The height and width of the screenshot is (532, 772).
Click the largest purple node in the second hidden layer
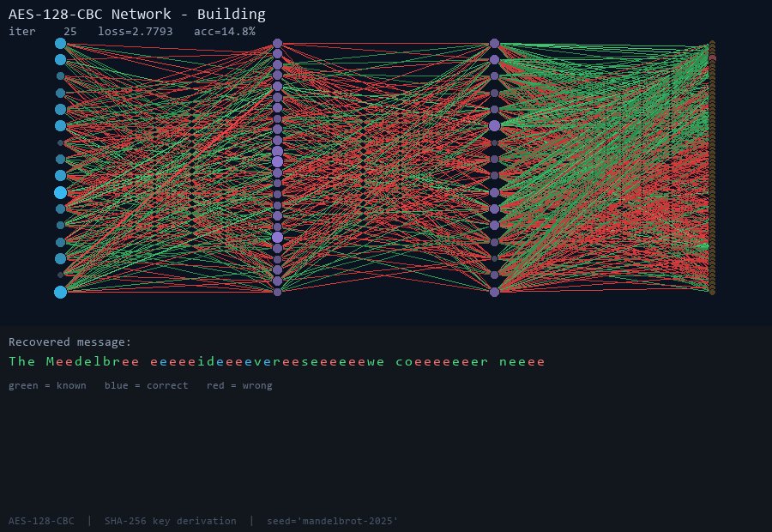(495, 126)
